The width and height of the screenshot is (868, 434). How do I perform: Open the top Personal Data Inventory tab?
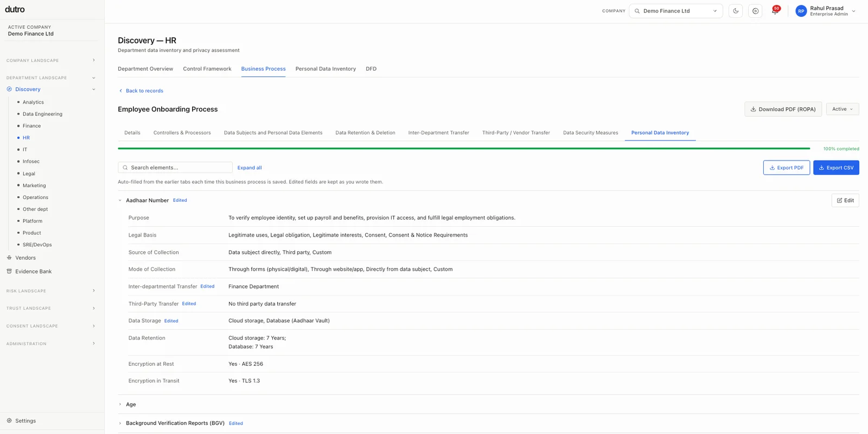click(x=325, y=69)
